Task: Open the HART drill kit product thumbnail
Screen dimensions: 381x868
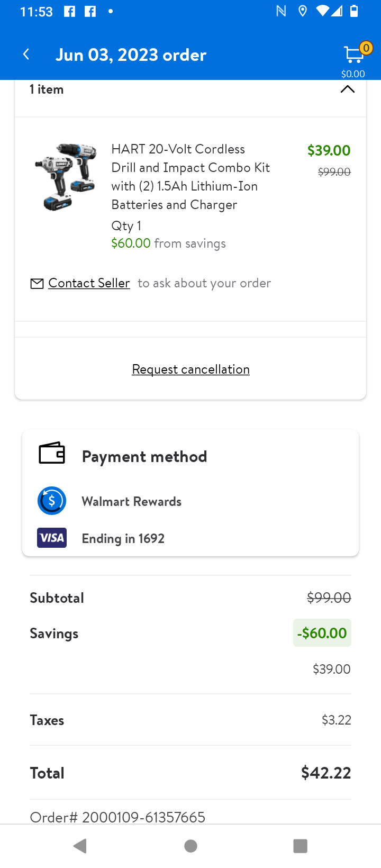Action: [66, 177]
